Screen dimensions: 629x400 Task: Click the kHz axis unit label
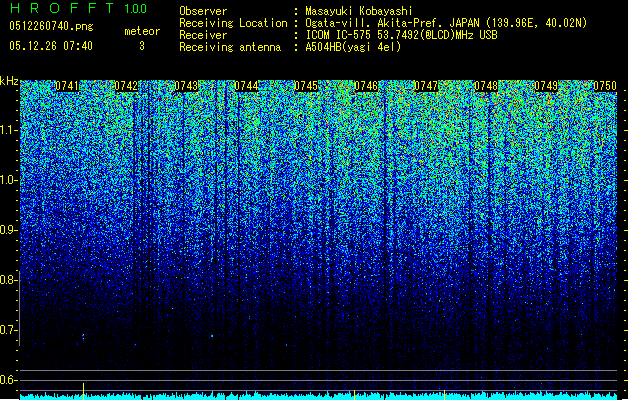(x=9, y=81)
